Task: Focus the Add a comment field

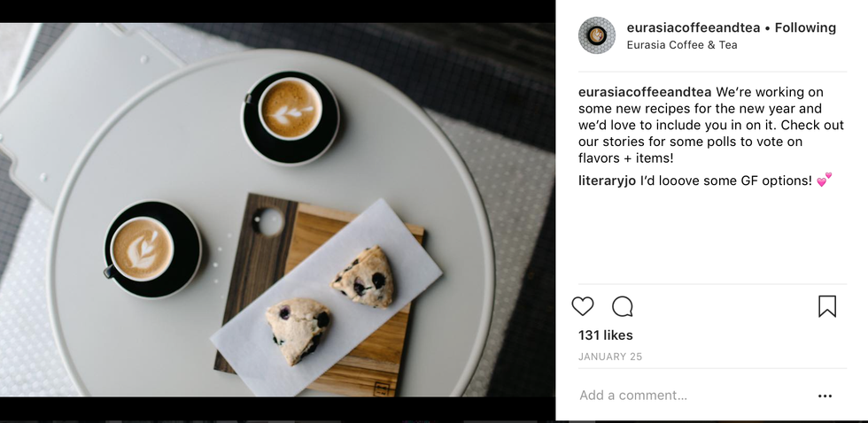Action: click(692, 396)
